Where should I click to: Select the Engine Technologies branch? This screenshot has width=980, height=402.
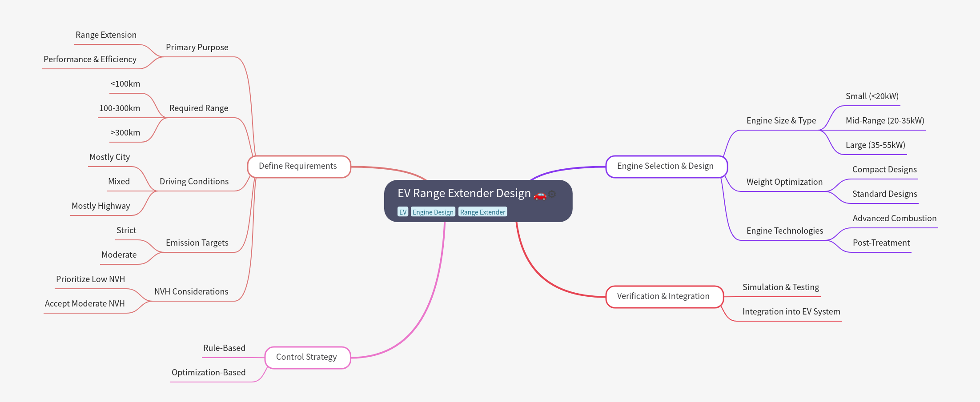(785, 231)
